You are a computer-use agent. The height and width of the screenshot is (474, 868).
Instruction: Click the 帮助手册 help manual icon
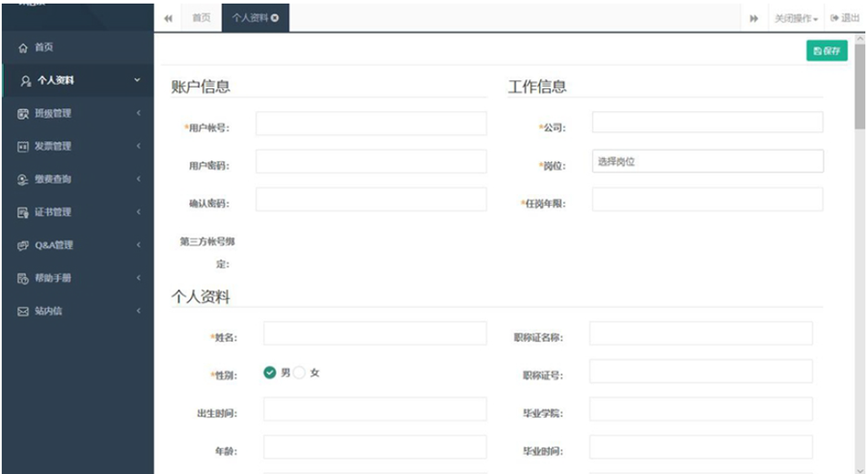pyautogui.click(x=23, y=279)
